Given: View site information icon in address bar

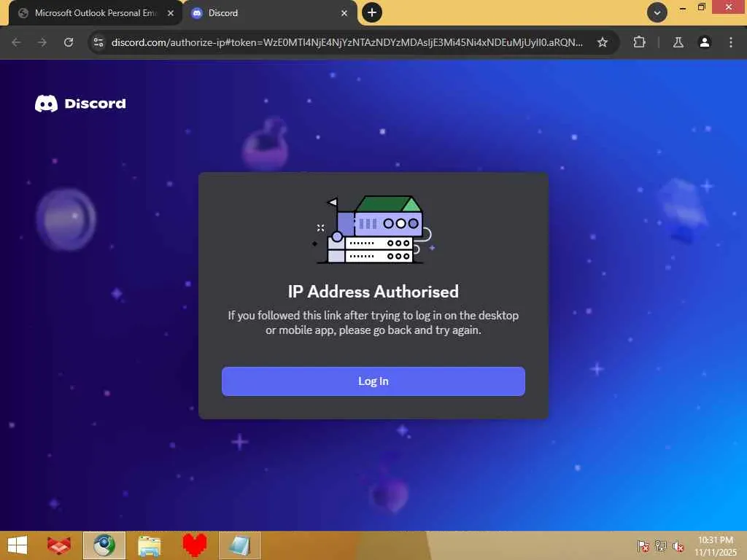Looking at the screenshot, I should (98, 42).
